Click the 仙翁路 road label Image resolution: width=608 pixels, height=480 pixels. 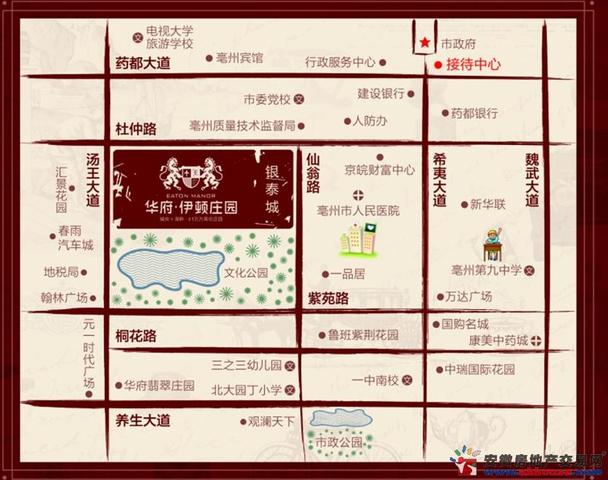coord(313,173)
